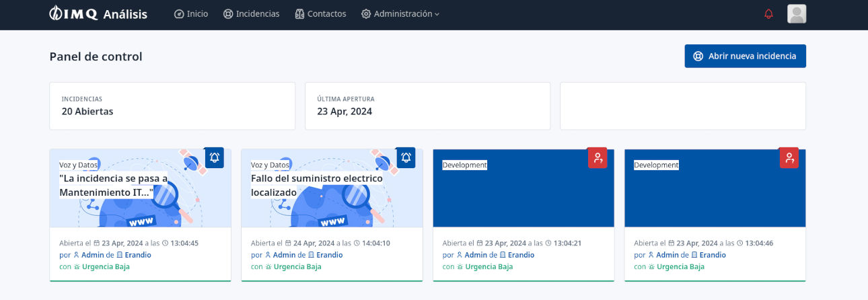
Task: Go to the Inicio menu item
Action: tap(191, 13)
